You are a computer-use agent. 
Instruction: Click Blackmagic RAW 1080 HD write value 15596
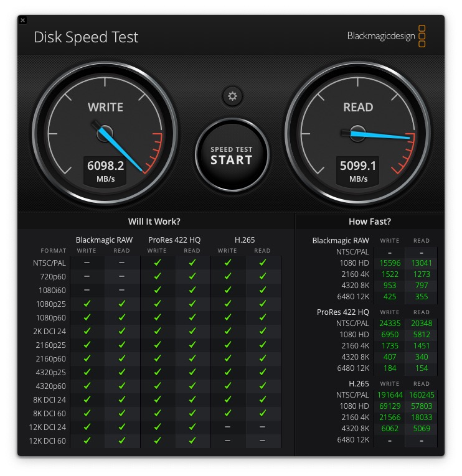point(390,263)
